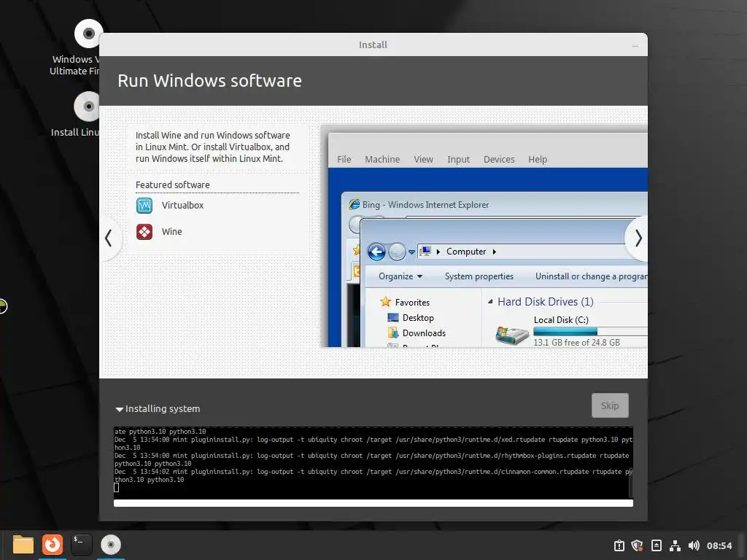Click the minimize button of Install window
Viewport: 747px width, 560px height.
(635, 46)
